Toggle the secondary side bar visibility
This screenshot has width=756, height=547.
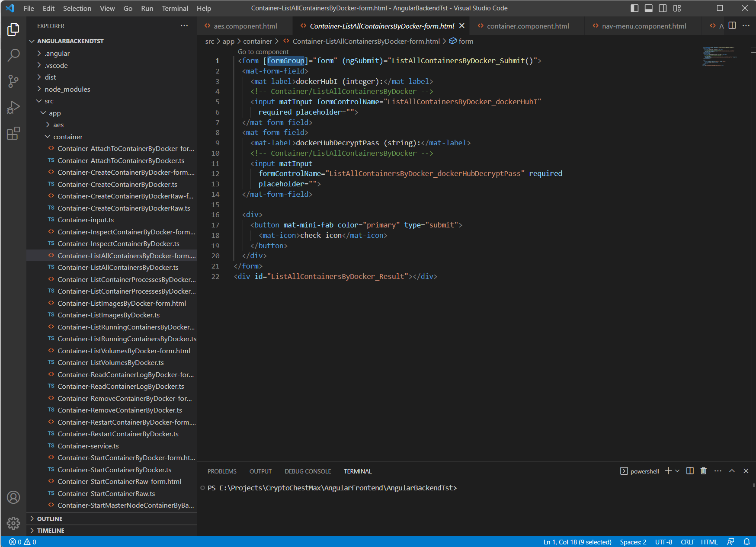coord(663,8)
